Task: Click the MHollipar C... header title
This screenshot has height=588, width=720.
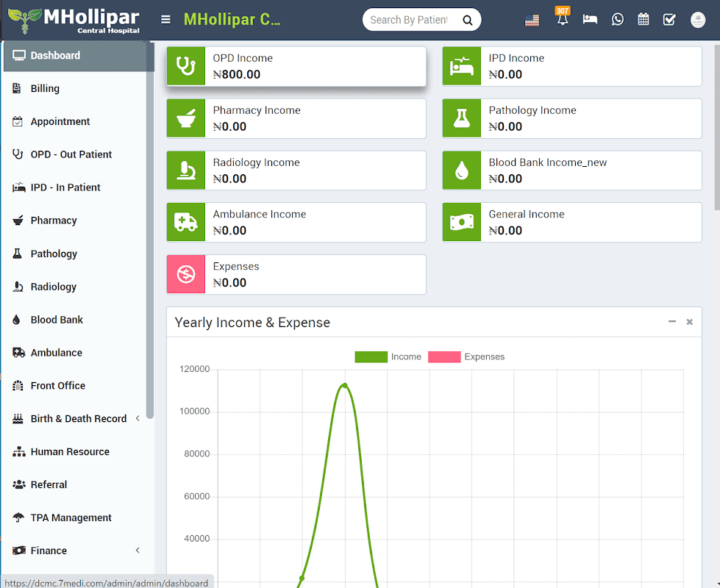Action: pos(232,20)
